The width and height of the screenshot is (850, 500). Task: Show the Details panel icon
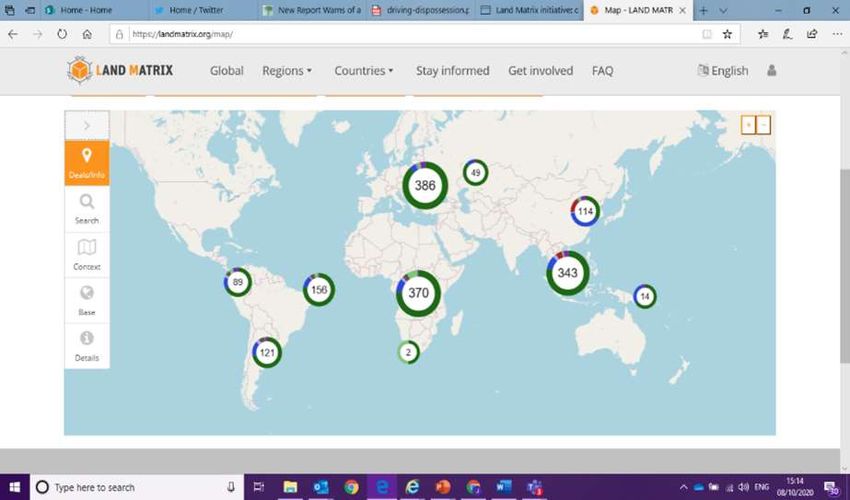click(x=87, y=345)
